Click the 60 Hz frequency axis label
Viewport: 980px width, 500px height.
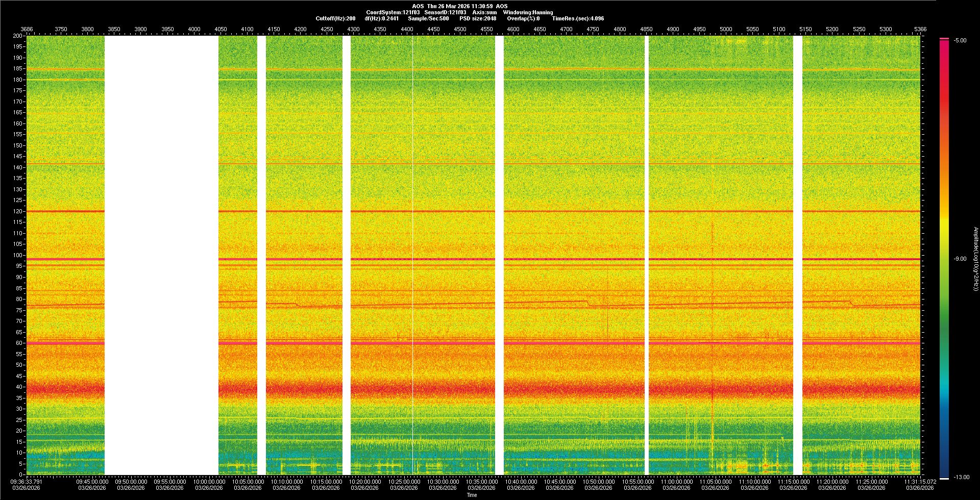(19, 343)
